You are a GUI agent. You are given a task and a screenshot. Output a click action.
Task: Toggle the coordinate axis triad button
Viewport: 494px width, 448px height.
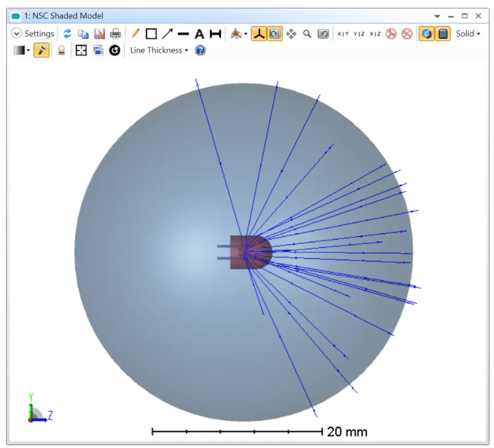pos(259,34)
